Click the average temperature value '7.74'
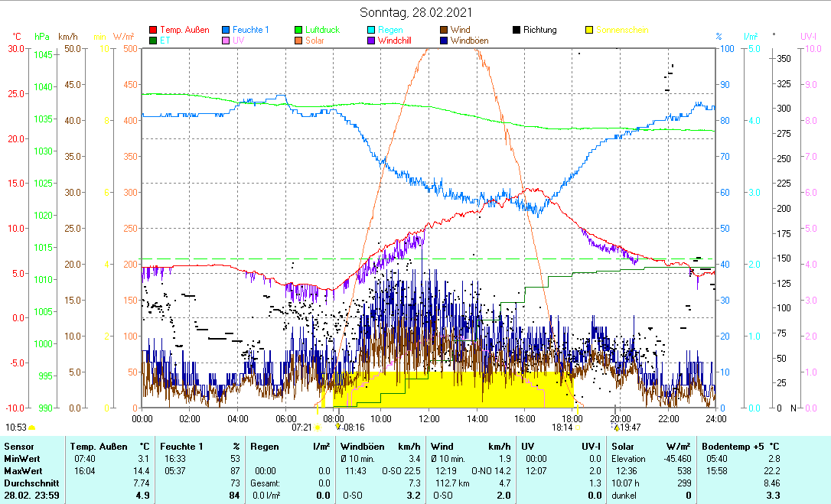Image resolution: width=831 pixels, height=504 pixels. pyautogui.click(x=142, y=483)
